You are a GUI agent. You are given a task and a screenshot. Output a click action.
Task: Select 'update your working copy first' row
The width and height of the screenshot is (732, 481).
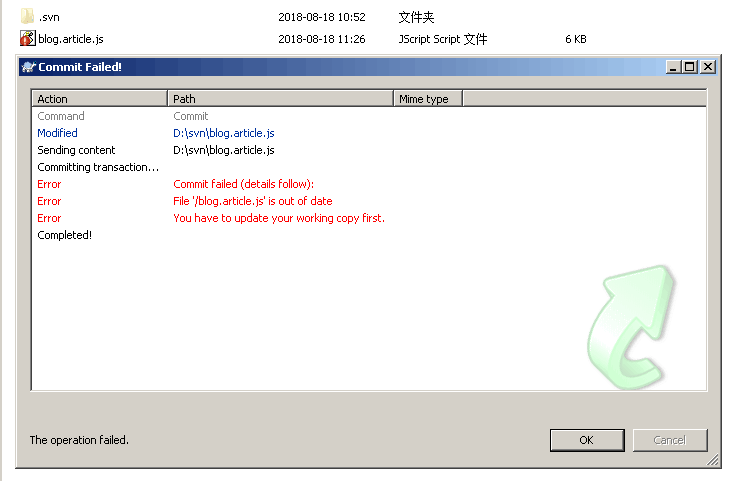369,218
